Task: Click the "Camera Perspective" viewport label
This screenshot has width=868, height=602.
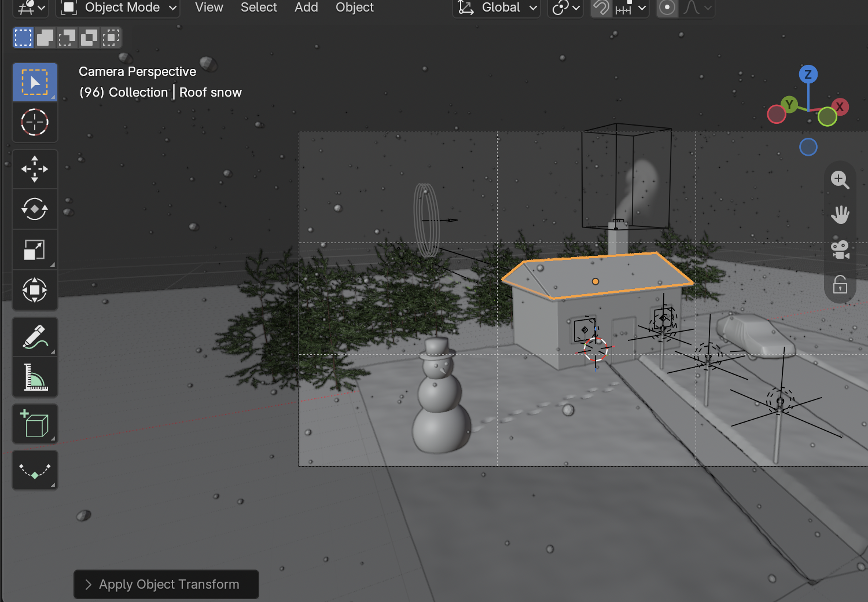Action: 137,72
